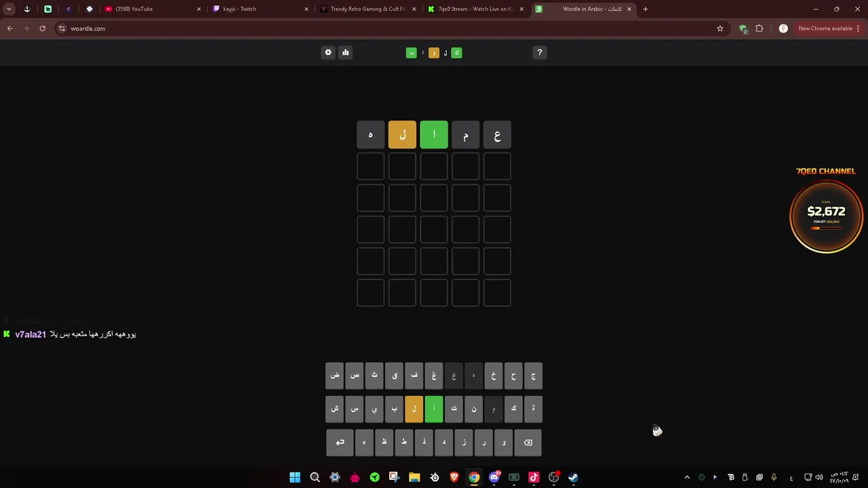Click the green pinned Kick tab

point(48,9)
